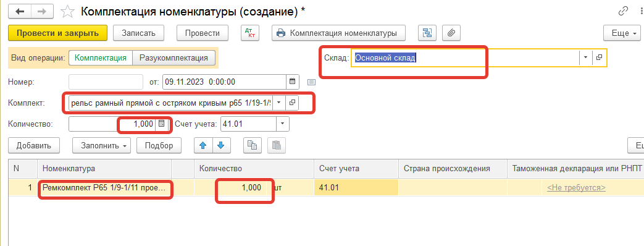Click the Страна происхождения column header
Viewport: 644px width, 246px height.
coord(453,169)
